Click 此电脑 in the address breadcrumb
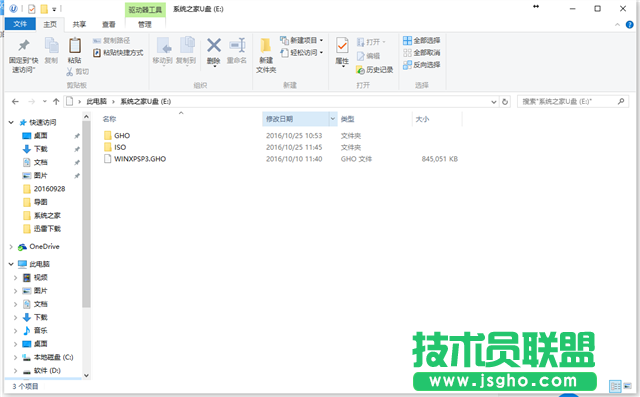The image size is (640, 397). 96,102
